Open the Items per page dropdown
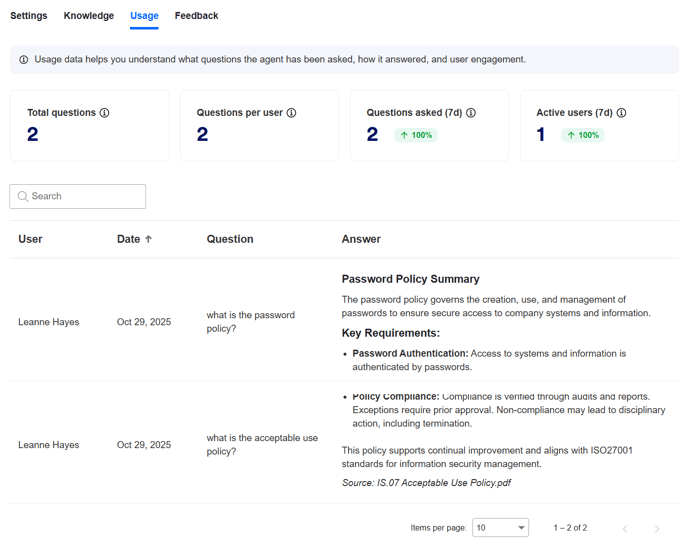688x552 pixels. click(500, 528)
